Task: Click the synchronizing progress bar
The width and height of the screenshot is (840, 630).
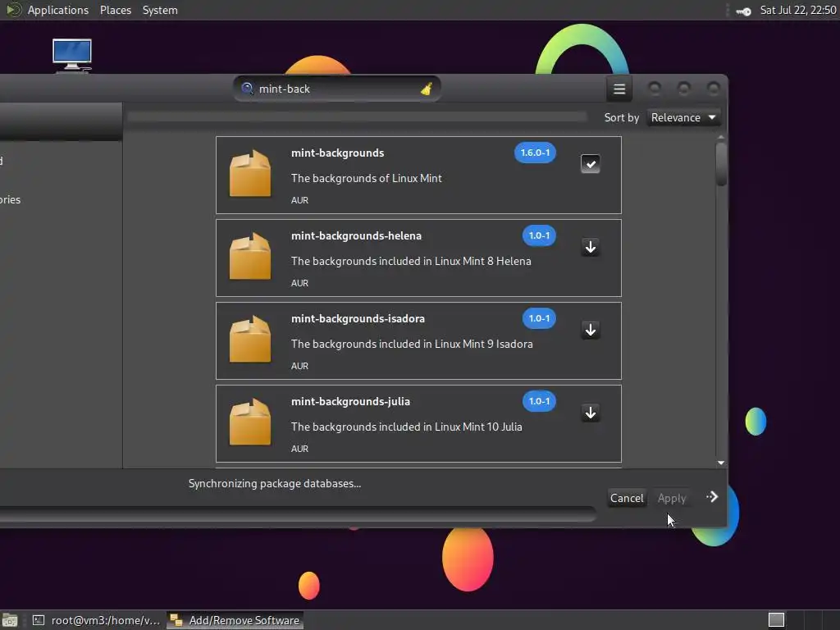Action: (x=297, y=515)
